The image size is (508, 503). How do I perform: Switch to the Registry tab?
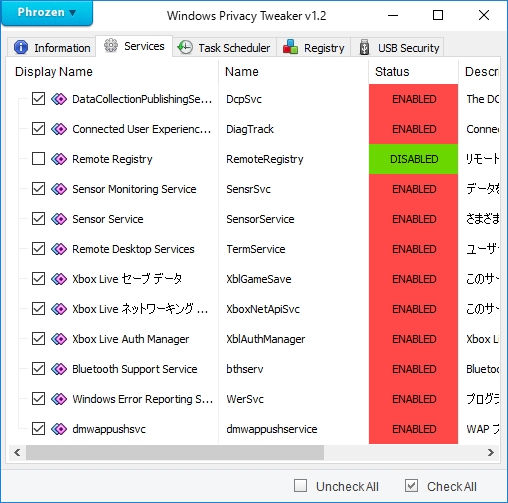313,48
